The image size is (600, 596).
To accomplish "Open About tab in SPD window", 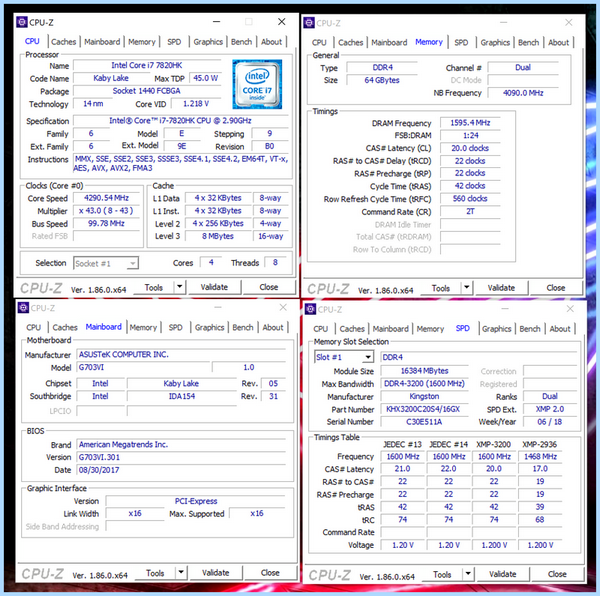I will pos(560,329).
